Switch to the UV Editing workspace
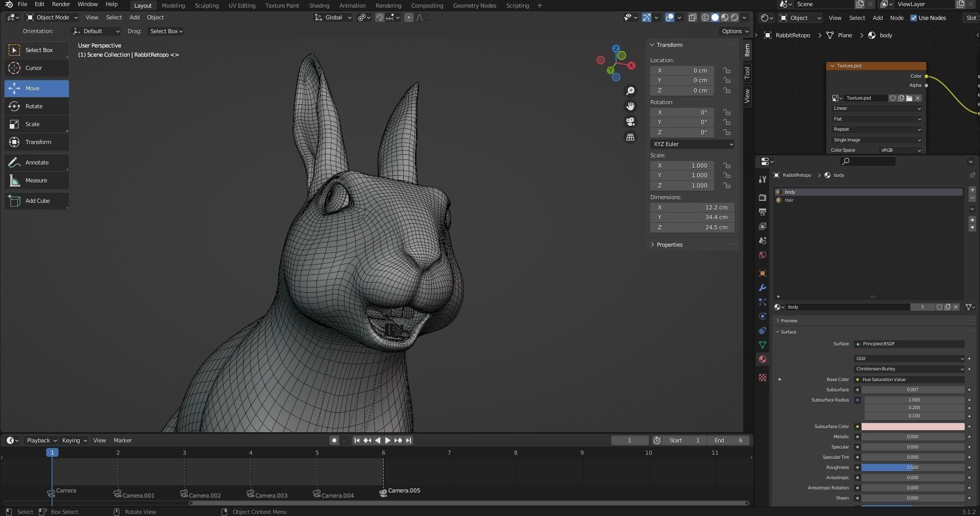Image resolution: width=980 pixels, height=516 pixels. tap(242, 6)
